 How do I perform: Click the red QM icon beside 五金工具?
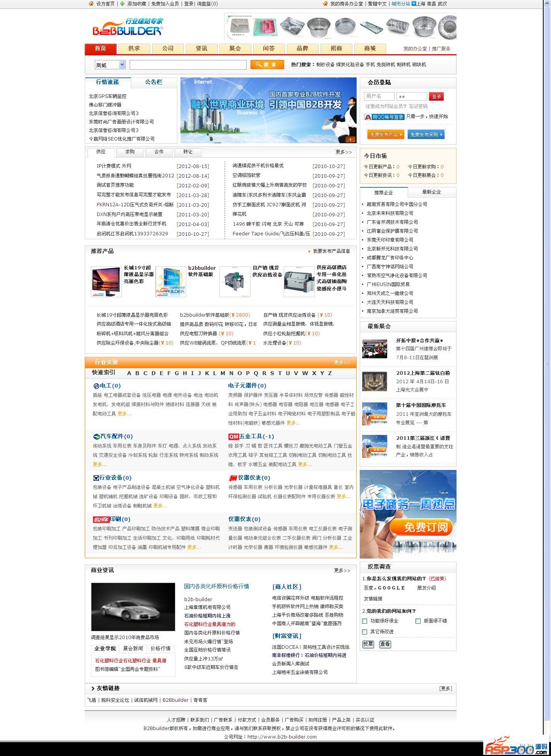(233, 437)
